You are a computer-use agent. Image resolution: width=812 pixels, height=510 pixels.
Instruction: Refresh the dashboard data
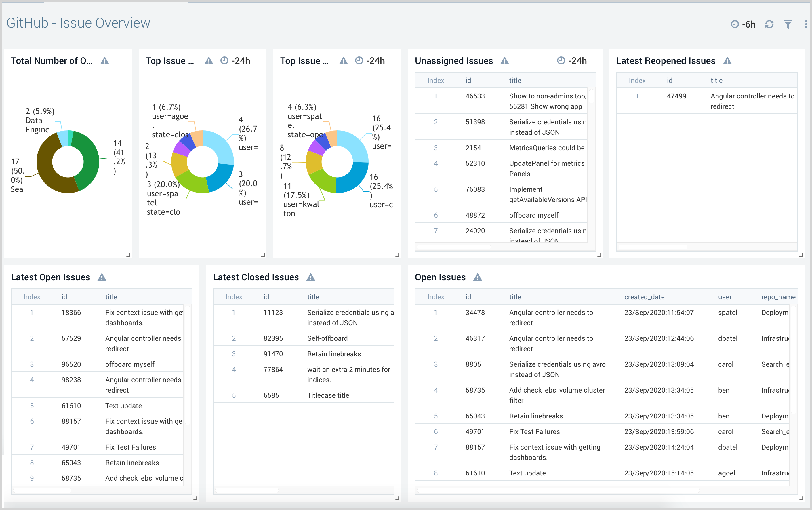770,24
